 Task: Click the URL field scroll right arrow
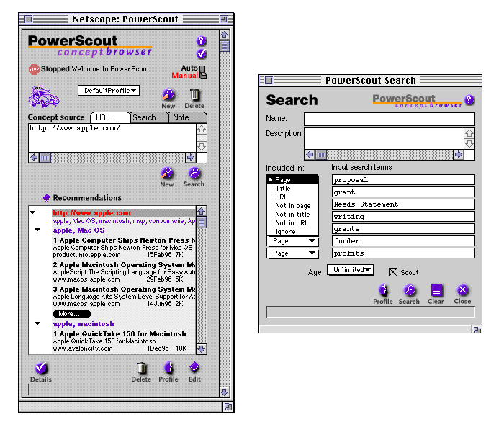191,158
